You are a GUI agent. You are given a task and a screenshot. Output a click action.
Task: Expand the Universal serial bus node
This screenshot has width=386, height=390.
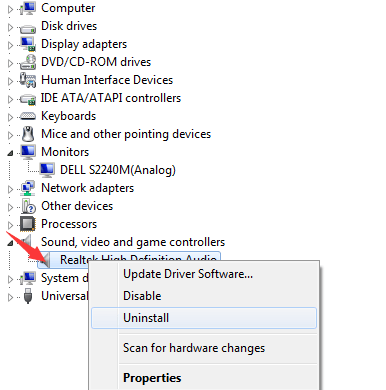click(x=10, y=297)
